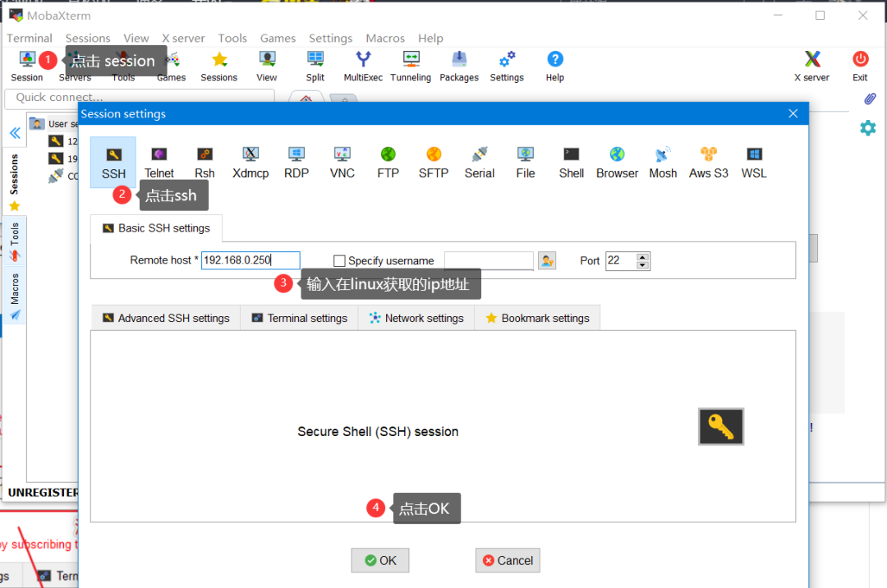The image size is (887, 588).
Task: Open the Settings toolbar icon
Action: (507, 67)
